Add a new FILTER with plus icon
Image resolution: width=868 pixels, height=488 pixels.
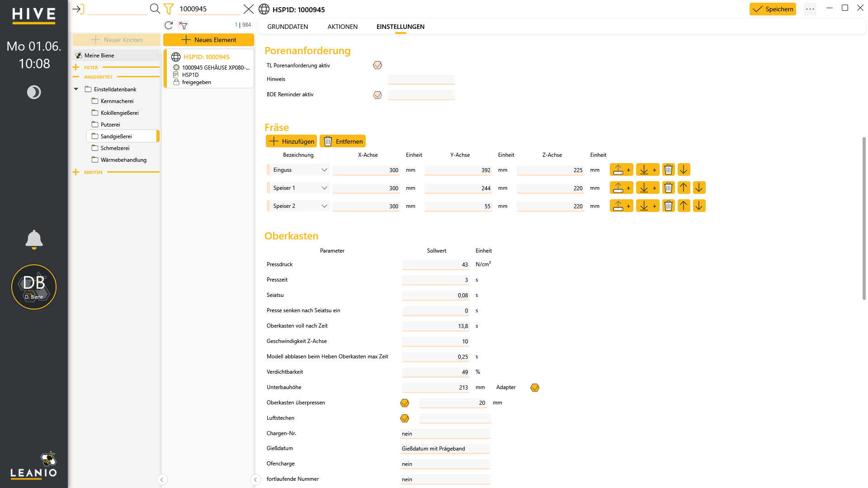pyautogui.click(x=75, y=67)
